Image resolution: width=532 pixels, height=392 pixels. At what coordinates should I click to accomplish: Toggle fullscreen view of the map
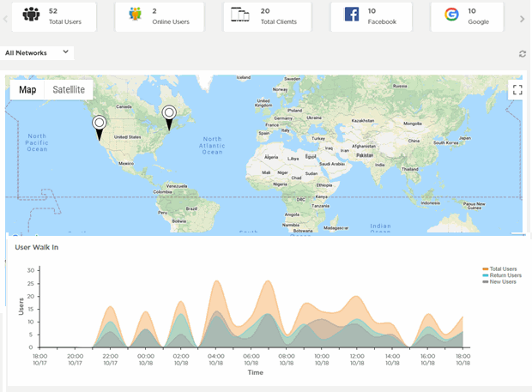click(x=517, y=90)
